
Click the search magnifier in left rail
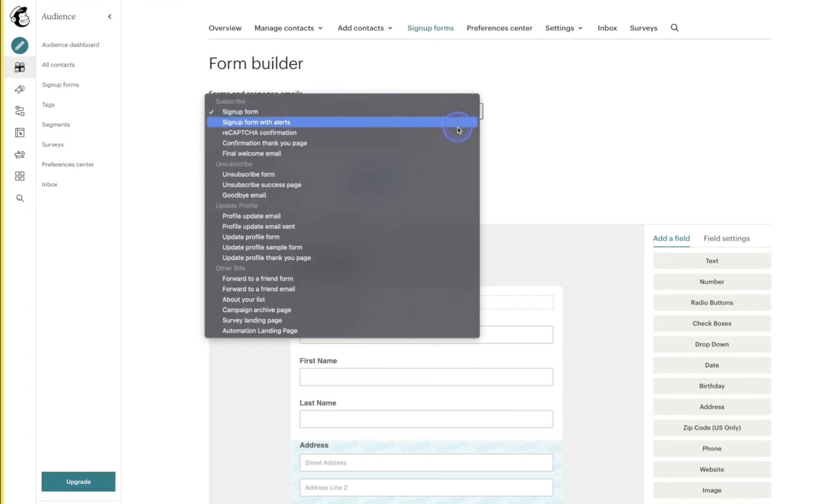click(20, 198)
